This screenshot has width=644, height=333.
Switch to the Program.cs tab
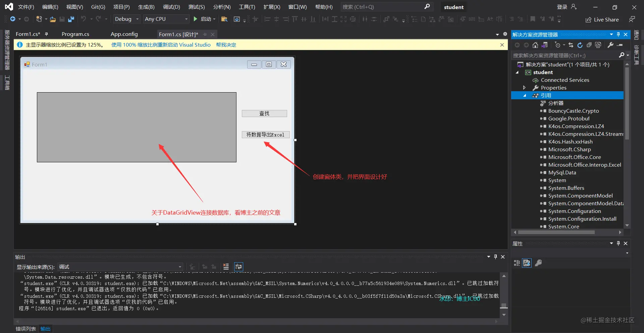(x=75, y=34)
